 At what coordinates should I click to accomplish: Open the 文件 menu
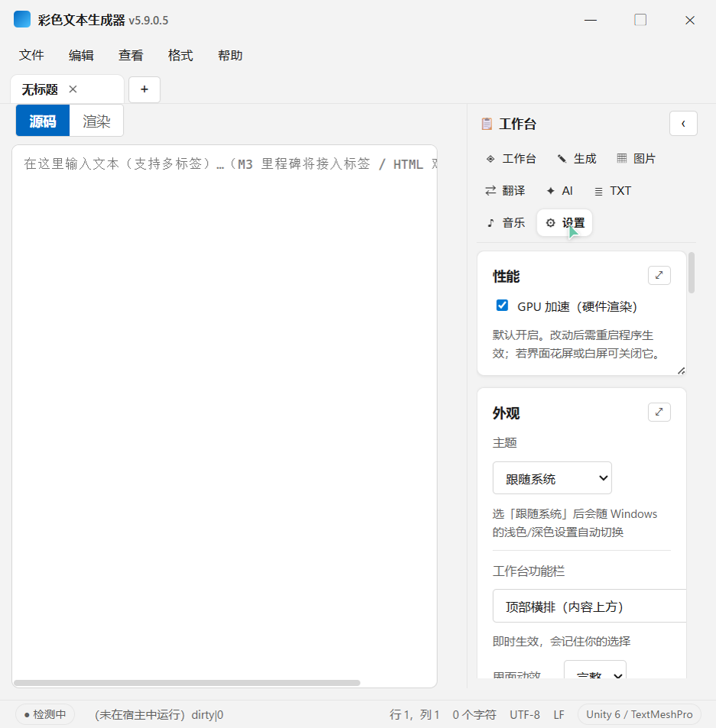tap(31, 55)
